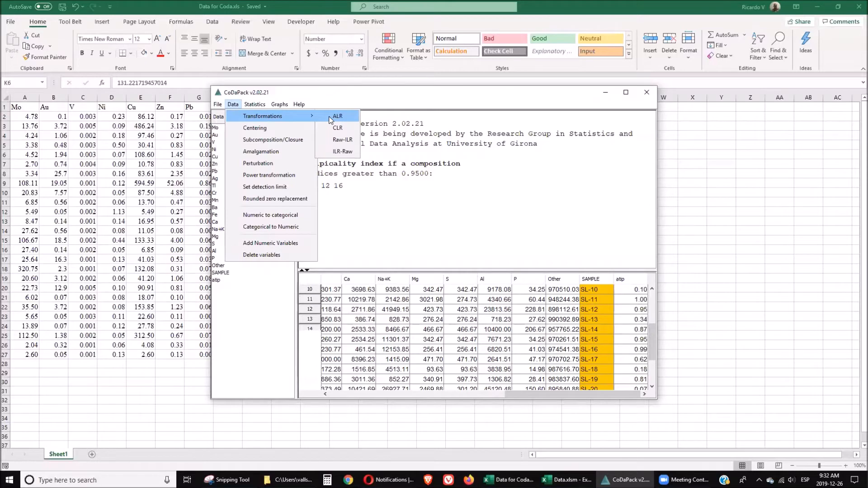Click the Cut button in Clipboard group

32,35
